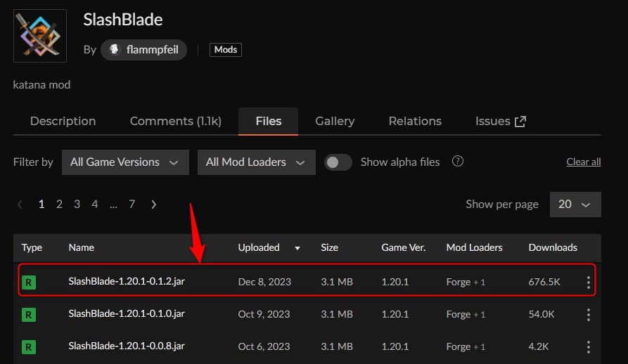
Task: Sort files by Name column header
Action: 82,247
